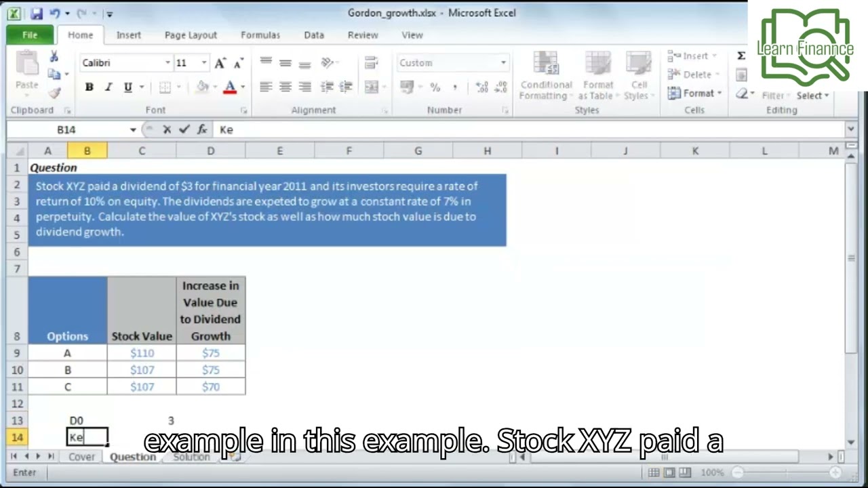Toggle italic formatting
868x488 pixels.
click(108, 87)
